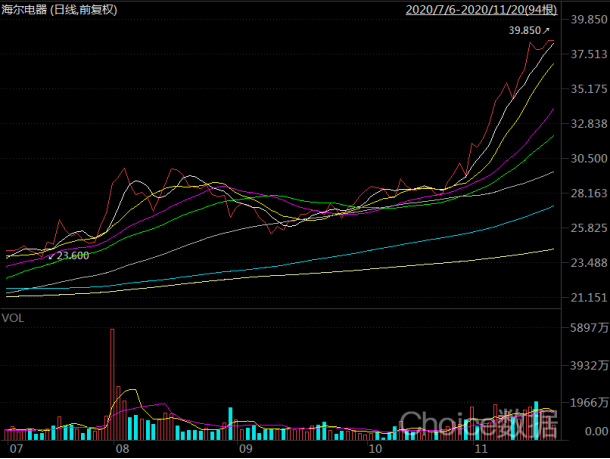This screenshot has height=459, width=610.
Task: Select the 07 month marker on time axis
Action: pyautogui.click(x=16, y=449)
